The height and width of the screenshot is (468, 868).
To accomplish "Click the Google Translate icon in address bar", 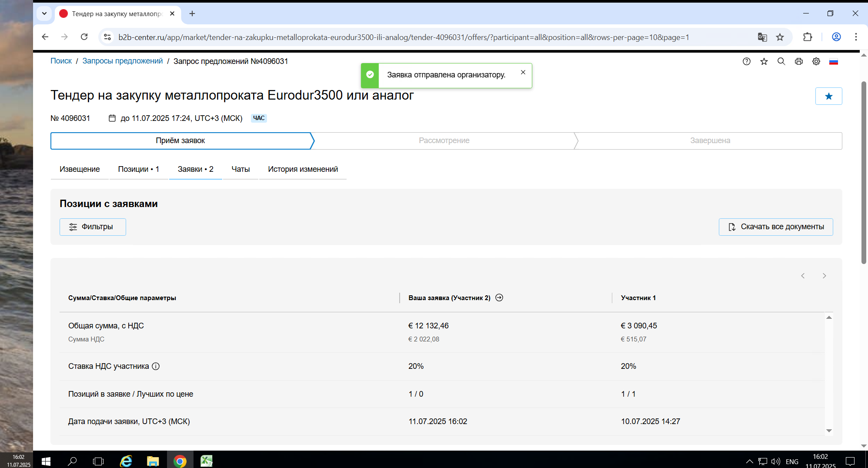I will coord(762,37).
